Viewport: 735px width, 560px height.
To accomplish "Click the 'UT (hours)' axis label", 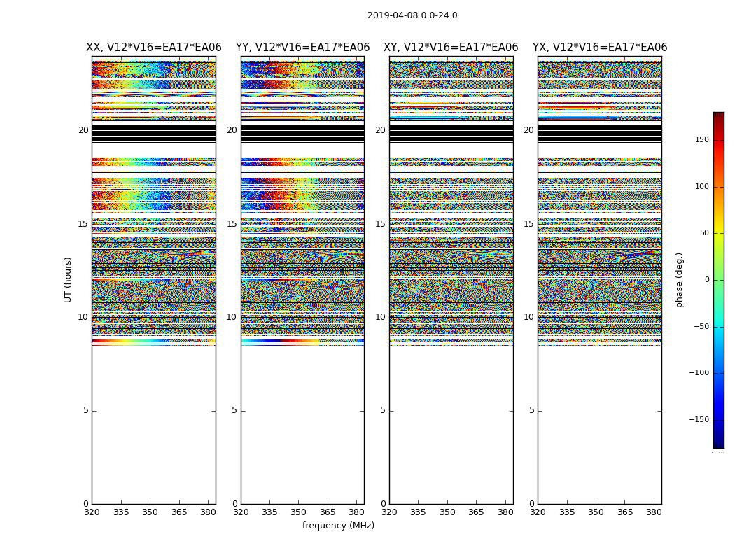I will tap(68, 280).
